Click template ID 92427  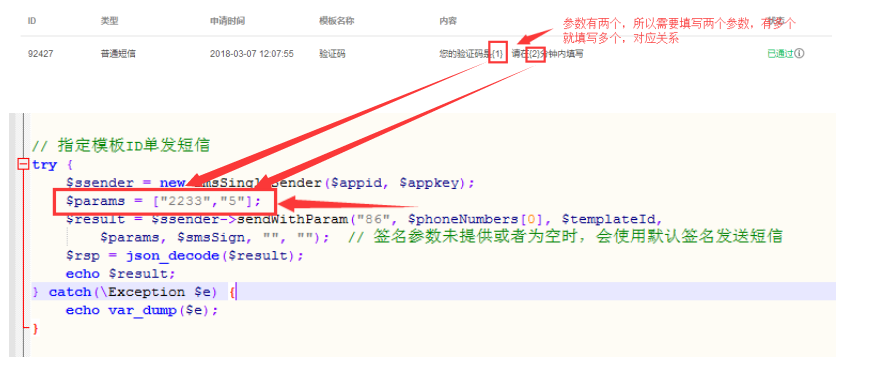tap(41, 54)
